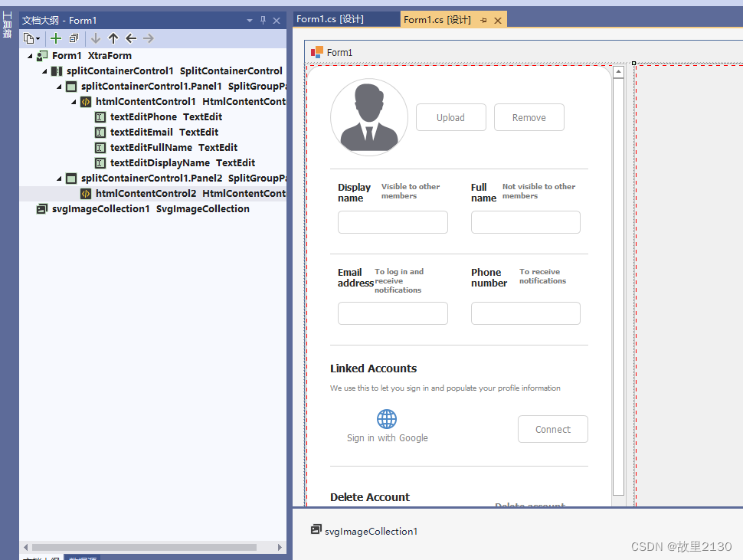Collapse the Form1 XtraForm root tree node

click(x=31, y=55)
